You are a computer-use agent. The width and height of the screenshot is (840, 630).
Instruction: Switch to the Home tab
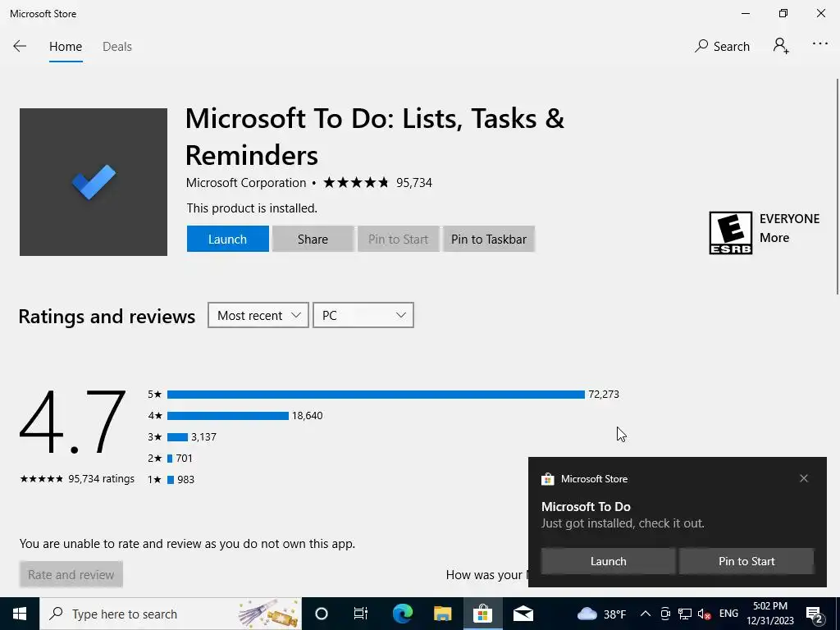66,47
